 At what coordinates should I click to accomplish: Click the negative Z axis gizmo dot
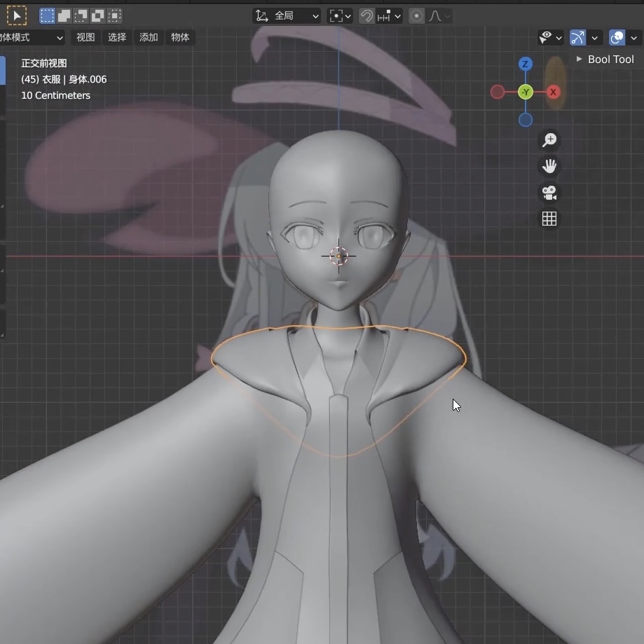click(x=526, y=120)
